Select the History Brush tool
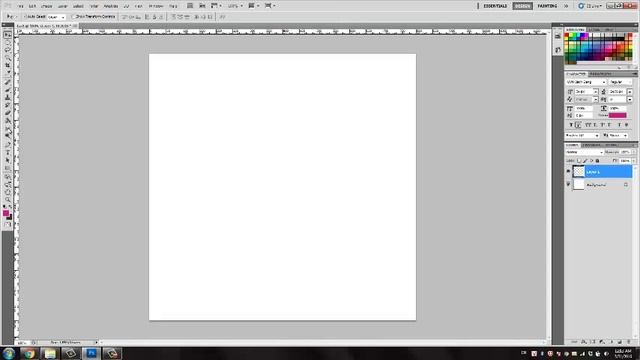The image size is (640, 360). coord(7,105)
